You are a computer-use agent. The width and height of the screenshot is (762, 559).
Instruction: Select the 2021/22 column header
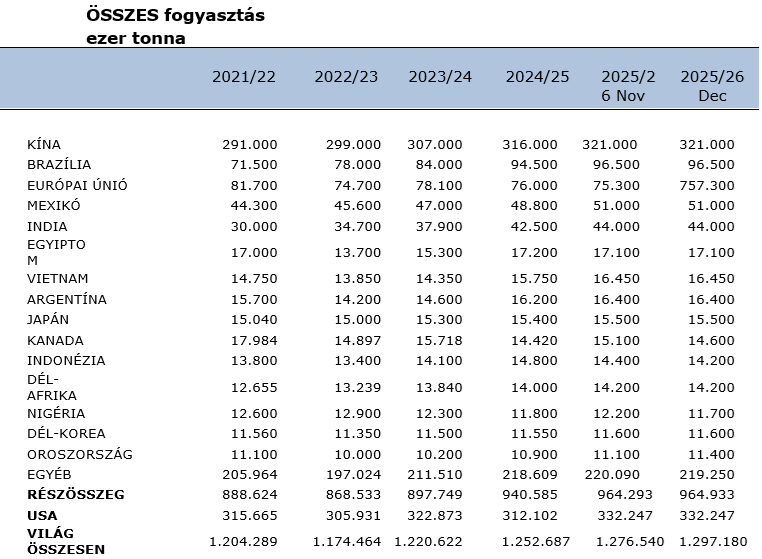point(244,77)
